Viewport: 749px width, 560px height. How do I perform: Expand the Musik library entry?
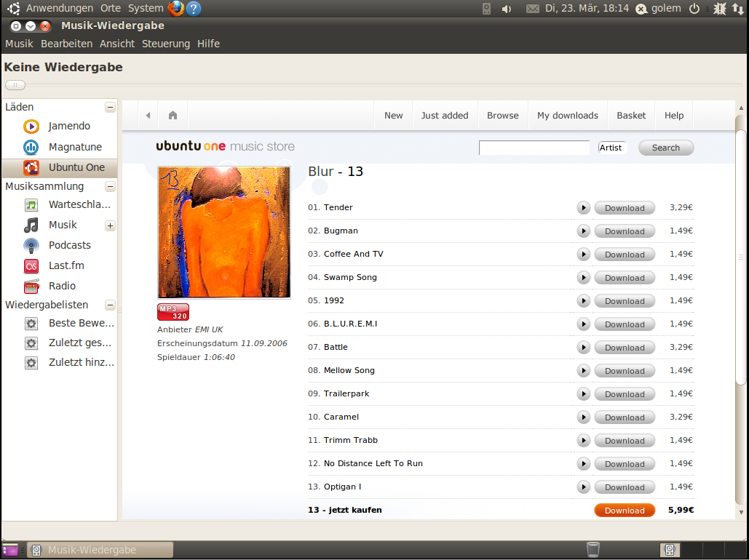(x=110, y=225)
